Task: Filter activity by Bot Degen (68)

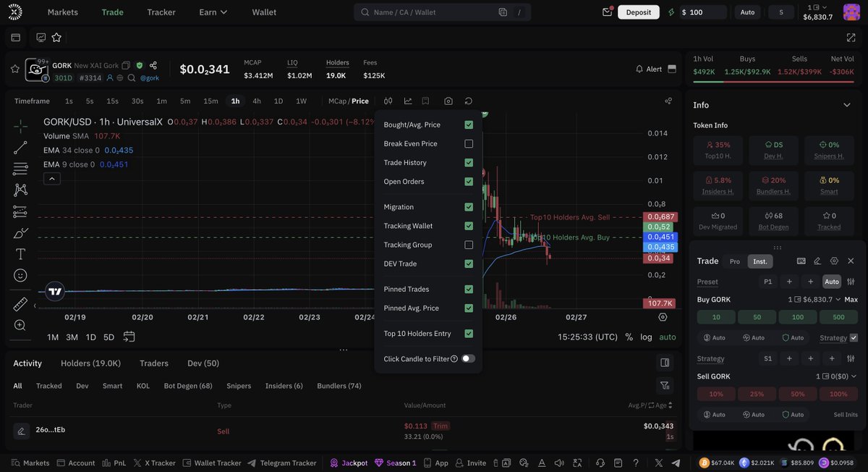Action: (188, 386)
